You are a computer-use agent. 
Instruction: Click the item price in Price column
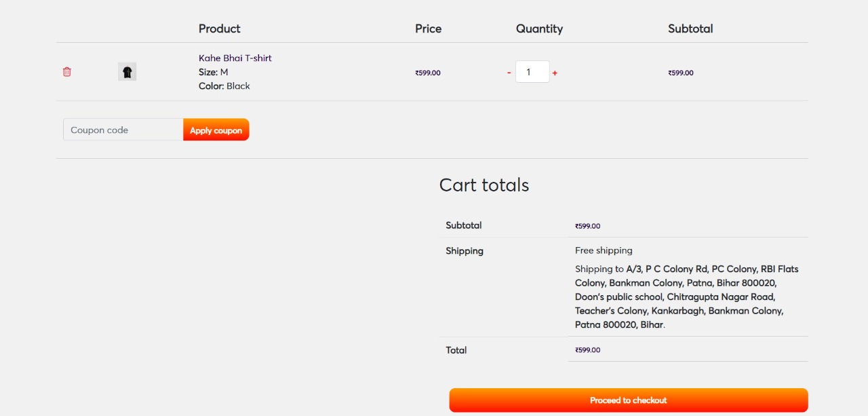pos(428,73)
